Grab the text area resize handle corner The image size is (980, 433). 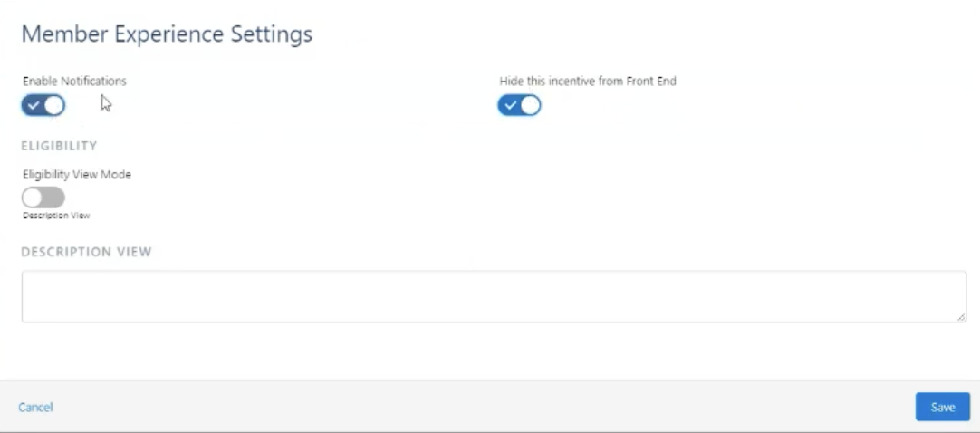coord(961,317)
